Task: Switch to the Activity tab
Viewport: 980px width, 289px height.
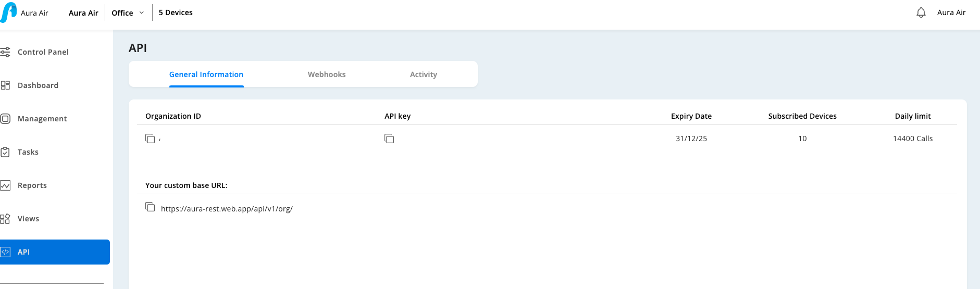Action: point(424,74)
